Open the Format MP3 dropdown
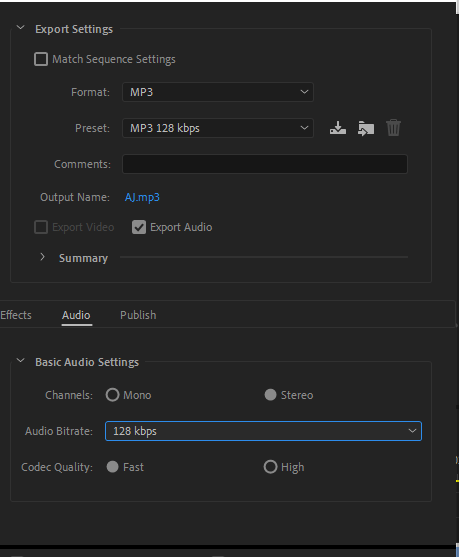The height and width of the screenshot is (557, 459). [x=218, y=92]
